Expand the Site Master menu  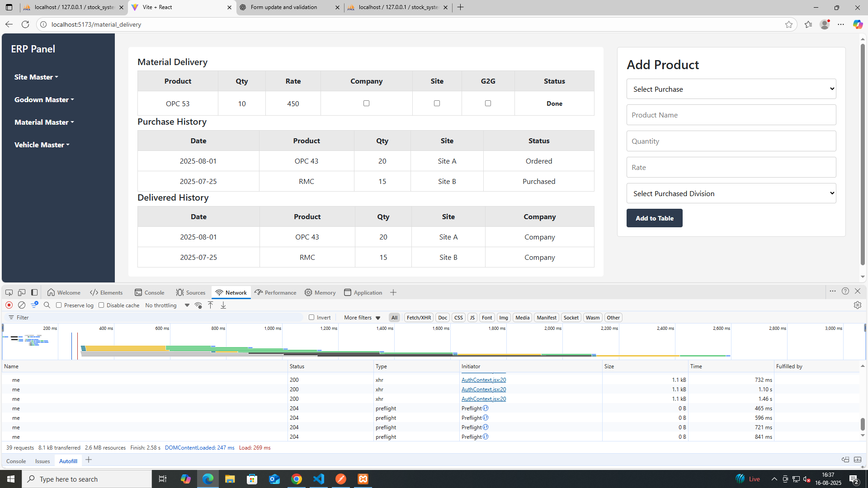[x=36, y=77]
